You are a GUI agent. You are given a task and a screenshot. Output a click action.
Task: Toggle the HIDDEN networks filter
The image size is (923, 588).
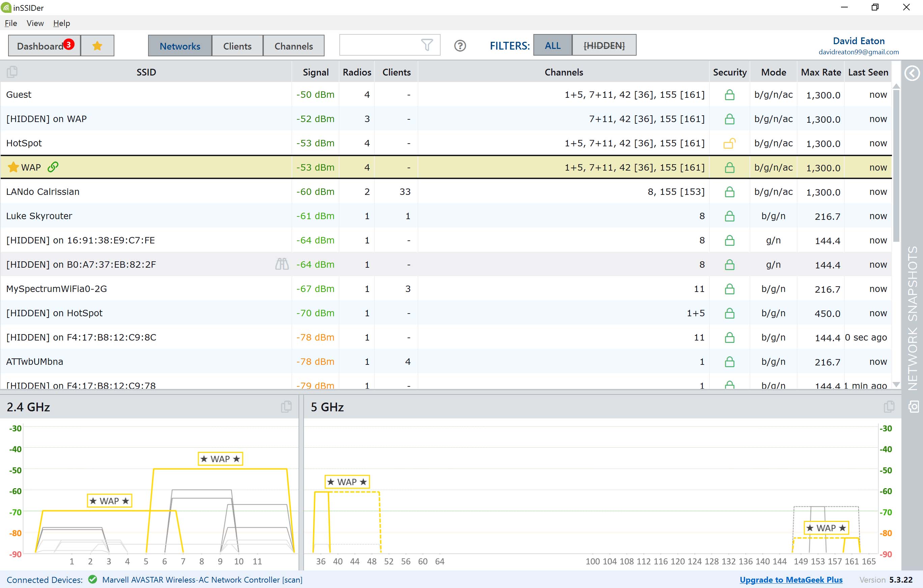(x=604, y=46)
